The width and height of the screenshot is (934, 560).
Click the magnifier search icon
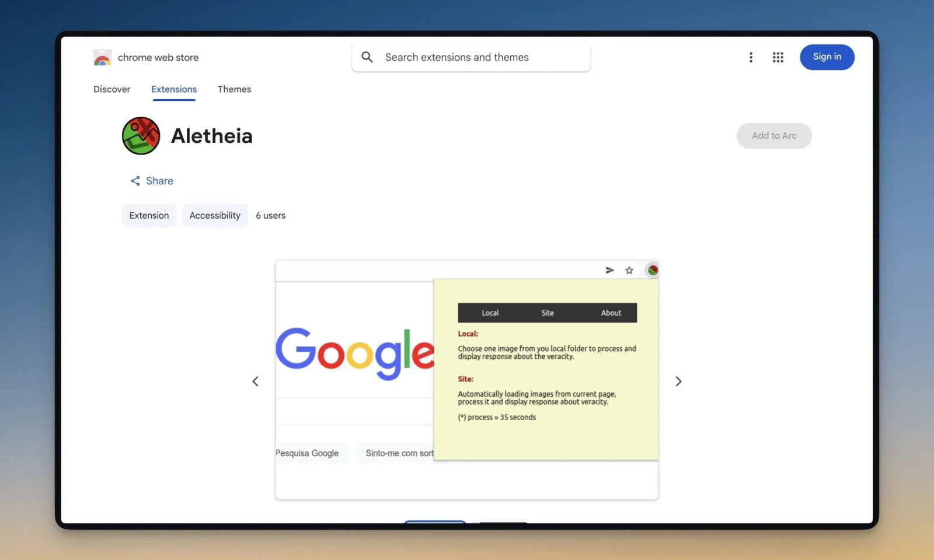(x=367, y=57)
